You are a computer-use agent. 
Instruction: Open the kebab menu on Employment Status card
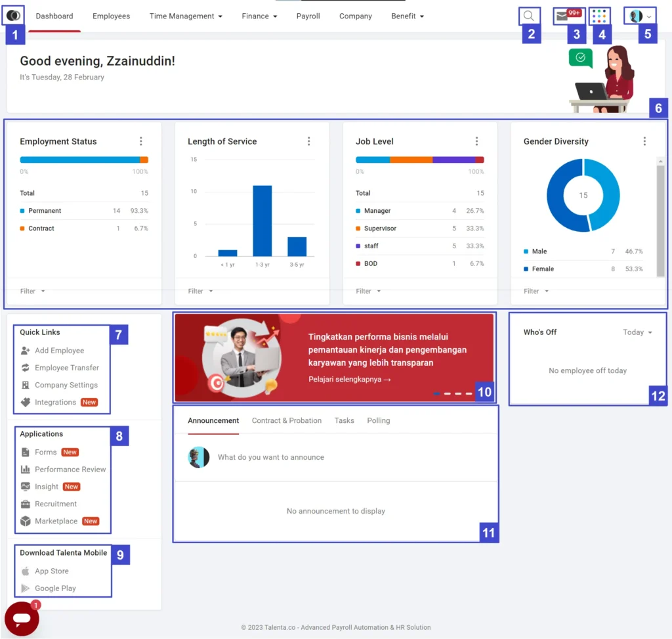[140, 141]
